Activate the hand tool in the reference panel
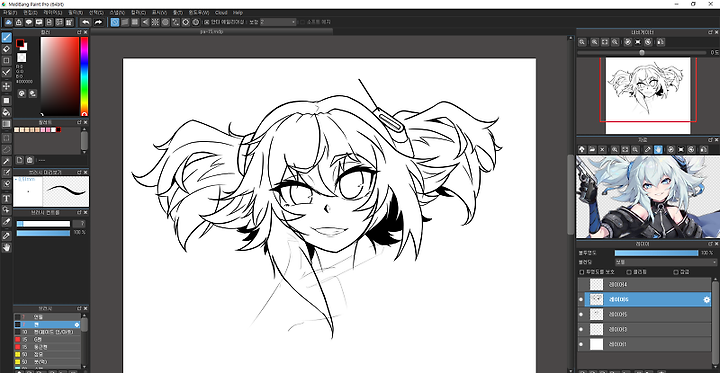Image resolution: width=720 pixels, height=373 pixels. (658, 149)
